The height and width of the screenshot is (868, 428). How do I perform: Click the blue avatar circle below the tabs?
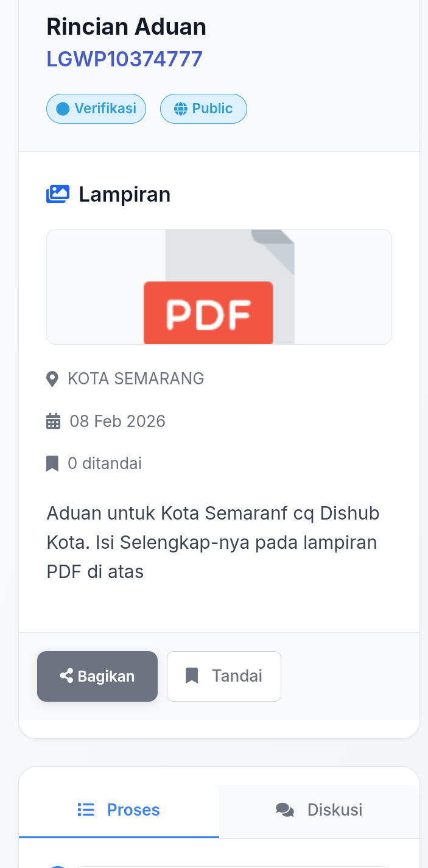click(58, 865)
